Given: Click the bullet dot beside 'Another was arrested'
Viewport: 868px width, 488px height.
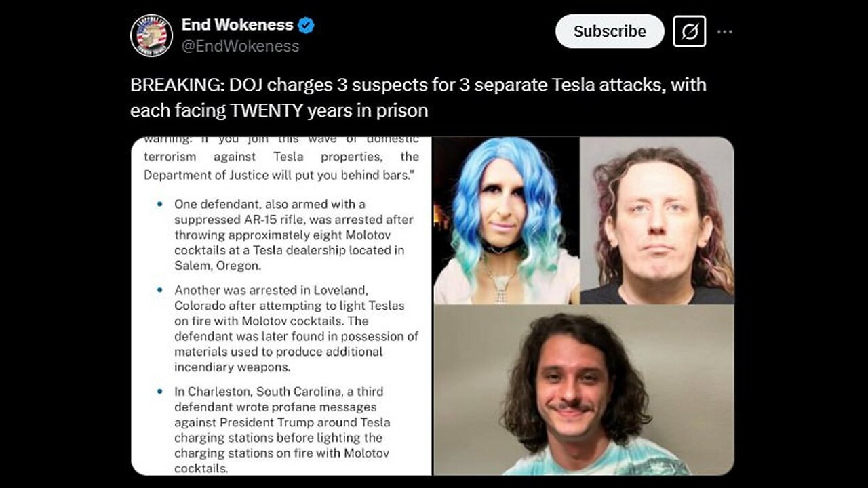Looking at the screenshot, I should coord(159,289).
